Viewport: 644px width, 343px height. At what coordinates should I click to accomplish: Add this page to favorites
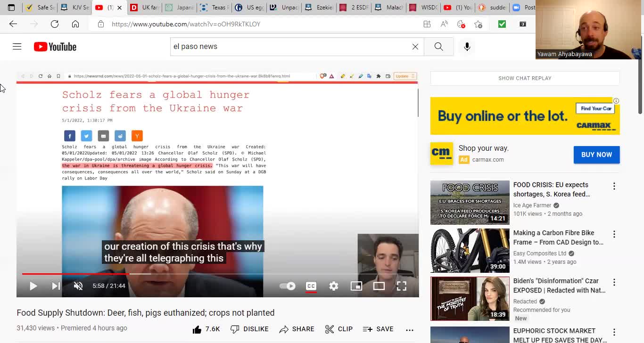click(x=478, y=24)
